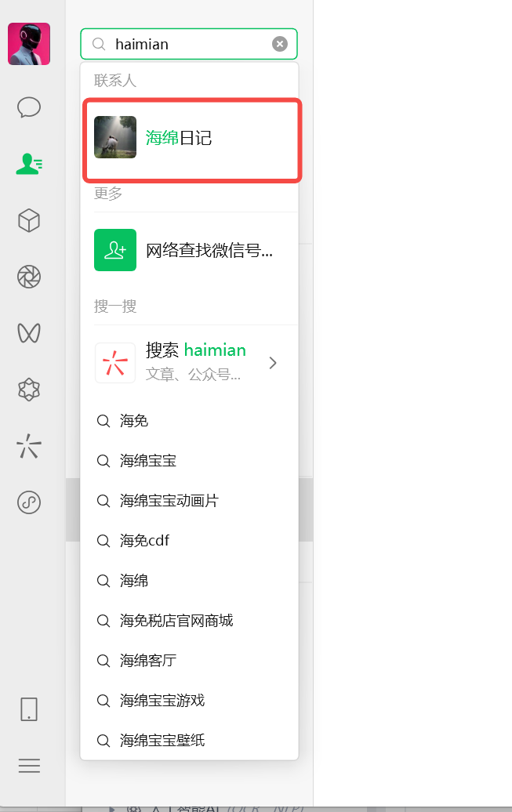Click the phone icon in the sidebar
This screenshot has height=812, width=512.
point(29,709)
